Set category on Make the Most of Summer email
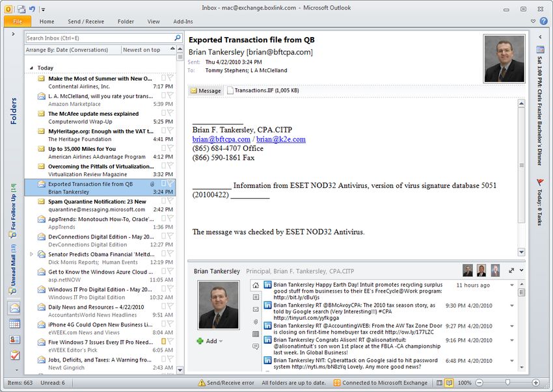This screenshot has width=553, height=392. (x=163, y=78)
